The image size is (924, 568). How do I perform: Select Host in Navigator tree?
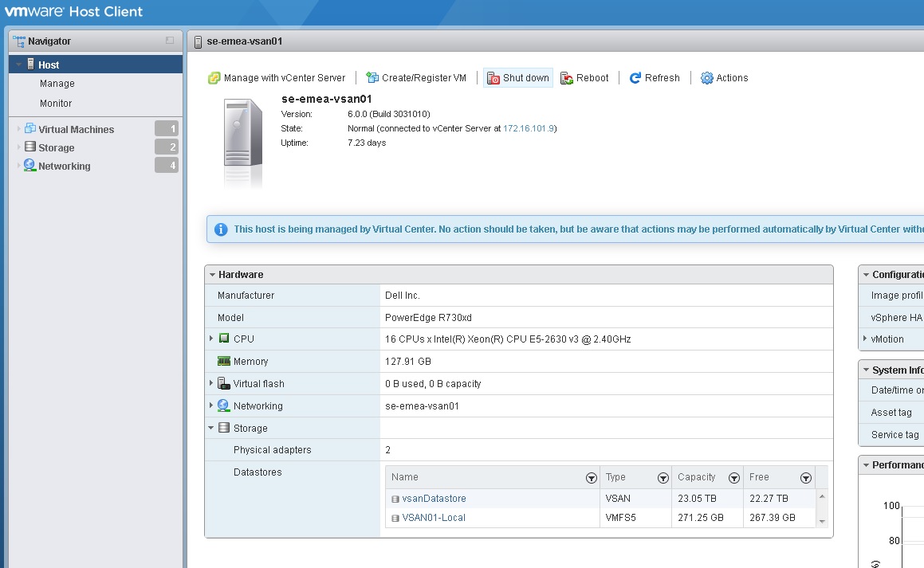[49, 65]
